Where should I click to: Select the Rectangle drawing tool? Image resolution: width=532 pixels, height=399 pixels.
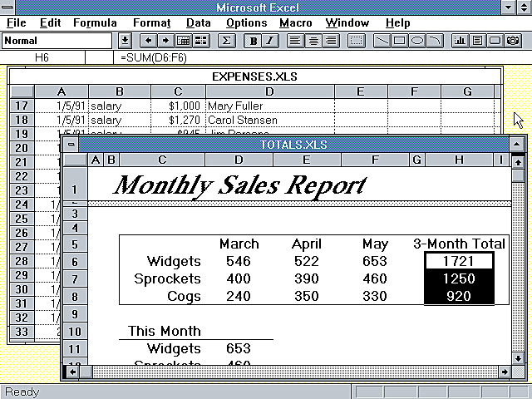400,41
